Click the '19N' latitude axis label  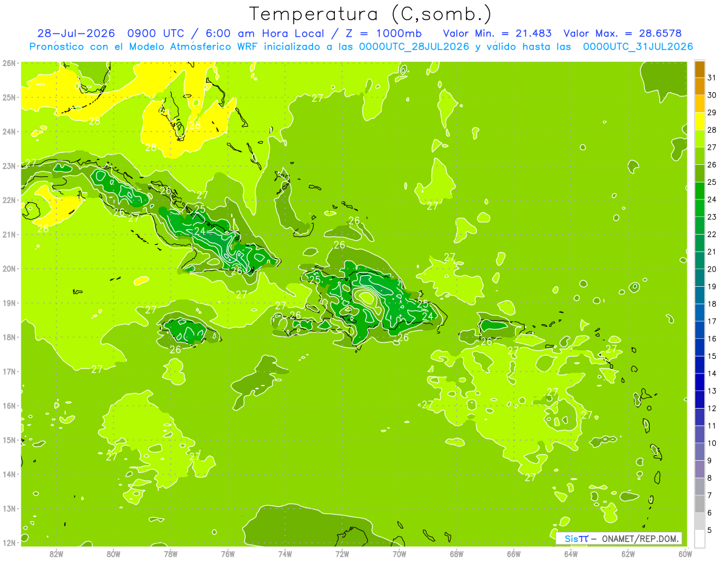pos(8,303)
